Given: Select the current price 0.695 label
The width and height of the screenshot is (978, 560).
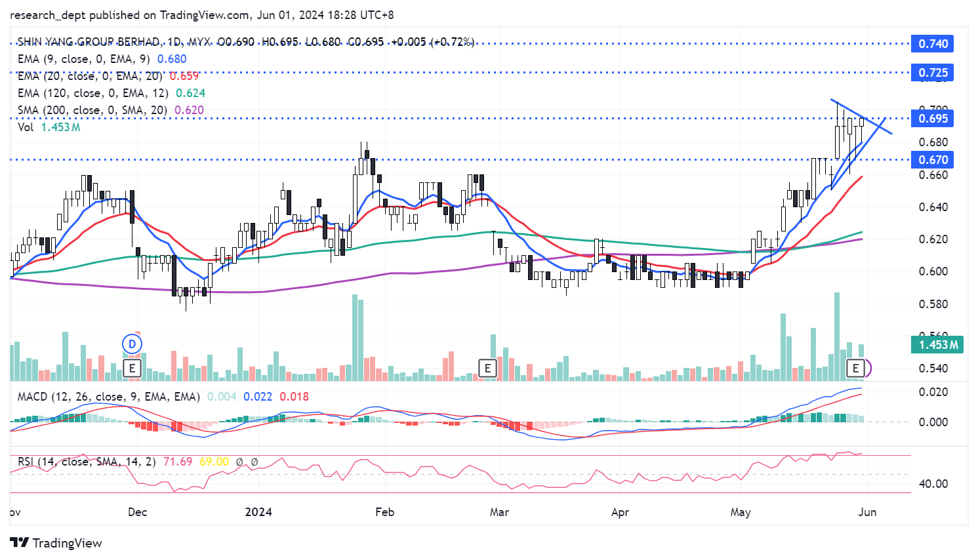Looking at the screenshot, I should click(933, 119).
